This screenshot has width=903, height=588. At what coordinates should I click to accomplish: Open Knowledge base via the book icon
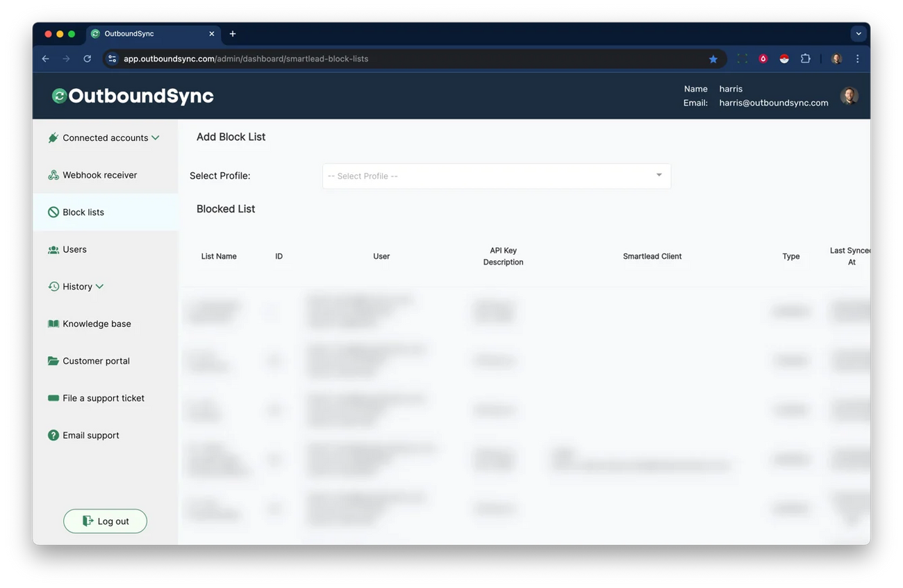coord(53,324)
